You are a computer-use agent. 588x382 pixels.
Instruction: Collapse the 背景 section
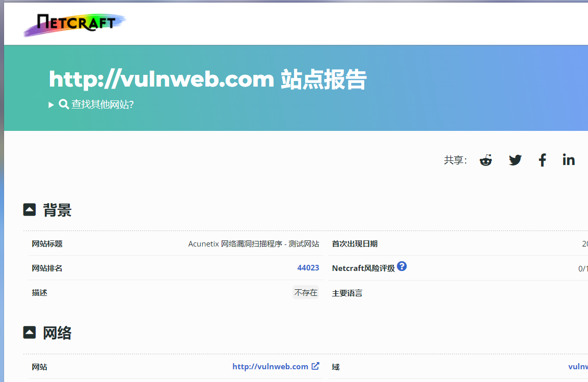click(29, 209)
